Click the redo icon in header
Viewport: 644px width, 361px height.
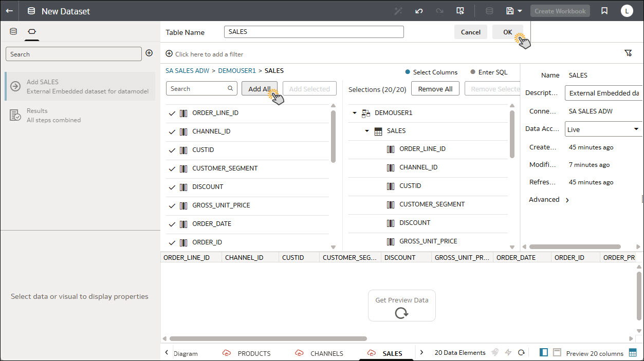[x=439, y=11]
